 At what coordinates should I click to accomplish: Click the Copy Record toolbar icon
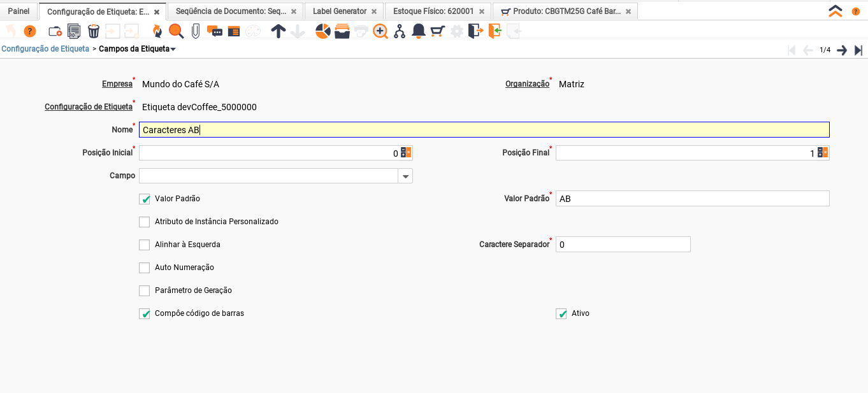tap(74, 31)
